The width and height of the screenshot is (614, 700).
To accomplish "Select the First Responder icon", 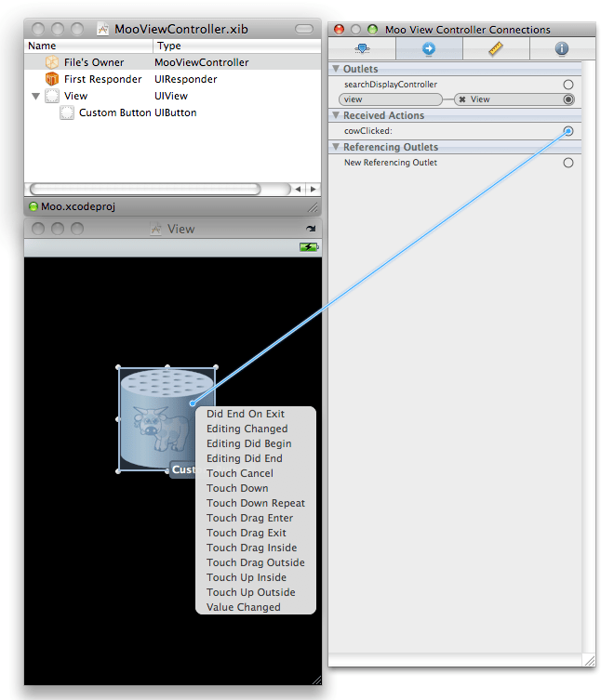I will (x=52, y=79).
